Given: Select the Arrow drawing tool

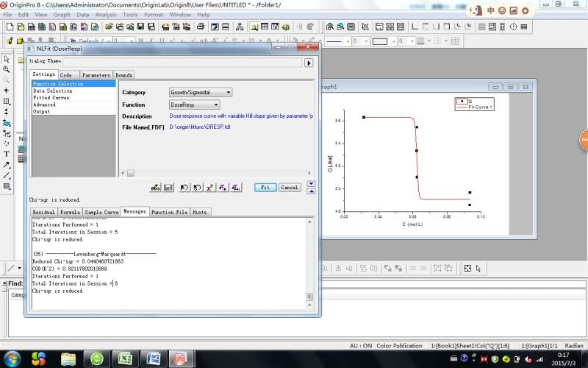Looking at the screenshot, I should click(7, 164).
